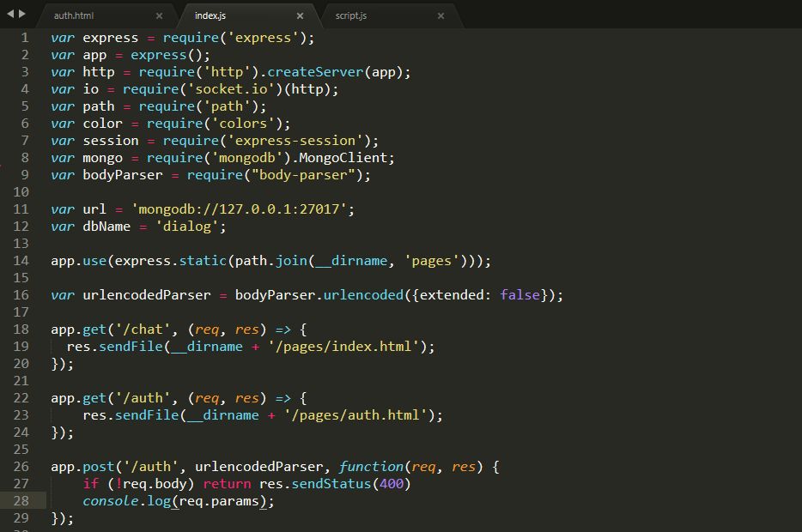The image size is (802, 532).
Task: Click the right tab-scroll arrow
Action: [22, 14]
